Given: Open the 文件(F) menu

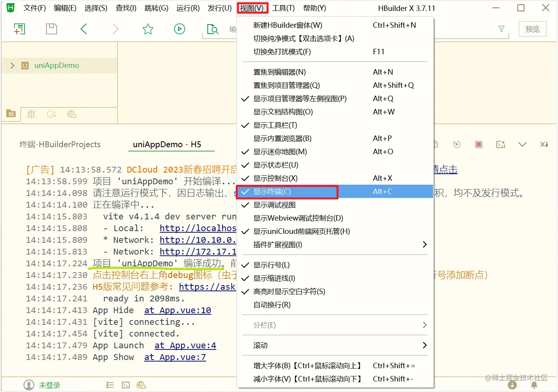Looking at the screenshot, I should pos(34,8).
